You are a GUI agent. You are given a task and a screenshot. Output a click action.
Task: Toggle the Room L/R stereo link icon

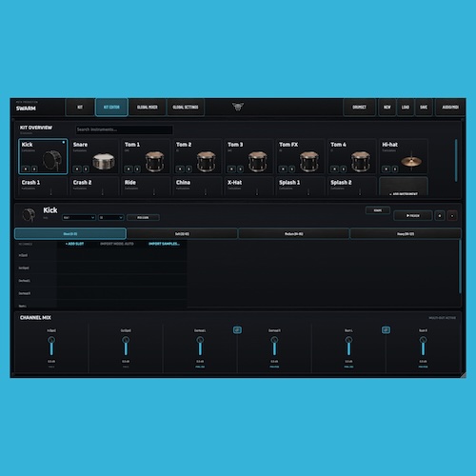[386, 330]
